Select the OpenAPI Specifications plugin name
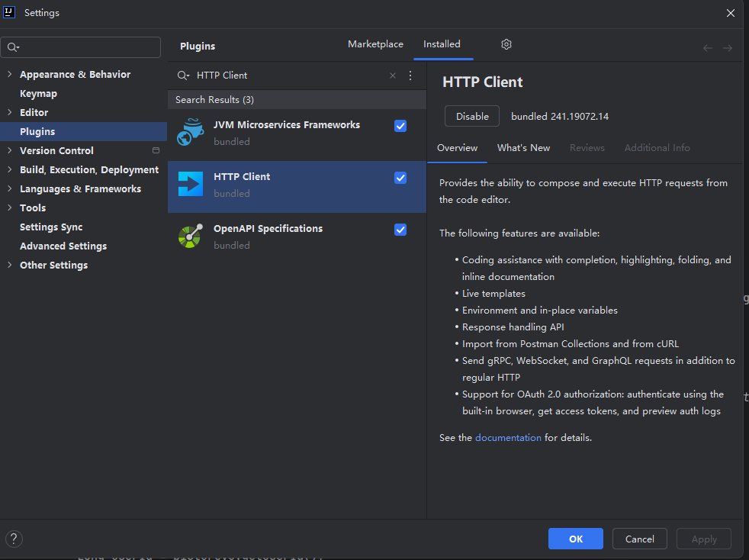The image size is (749, 560). (268, 228)
